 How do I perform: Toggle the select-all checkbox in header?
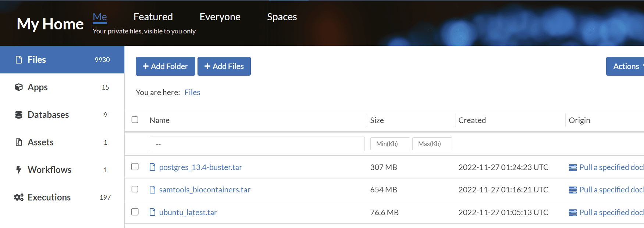(135, 120)
